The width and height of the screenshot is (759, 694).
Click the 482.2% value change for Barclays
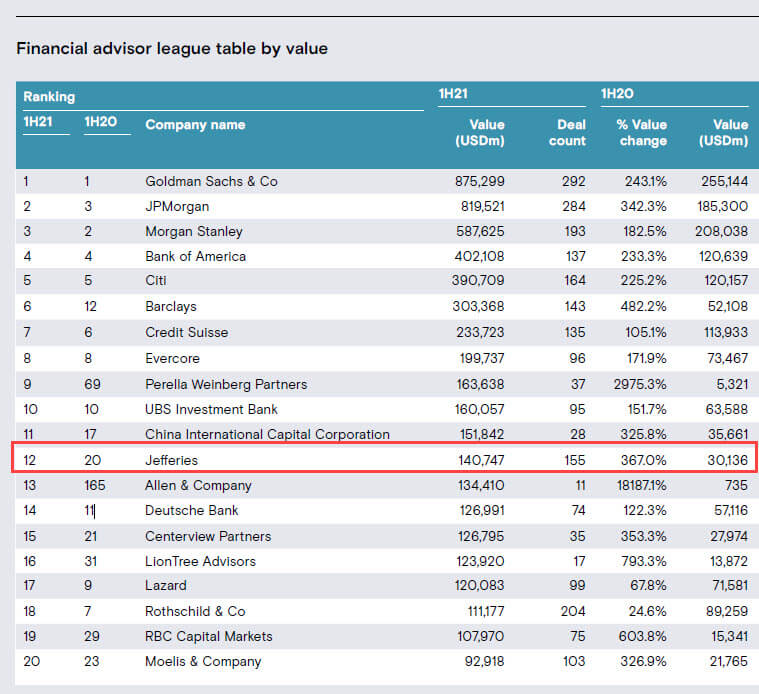click(x=644, y=307)
